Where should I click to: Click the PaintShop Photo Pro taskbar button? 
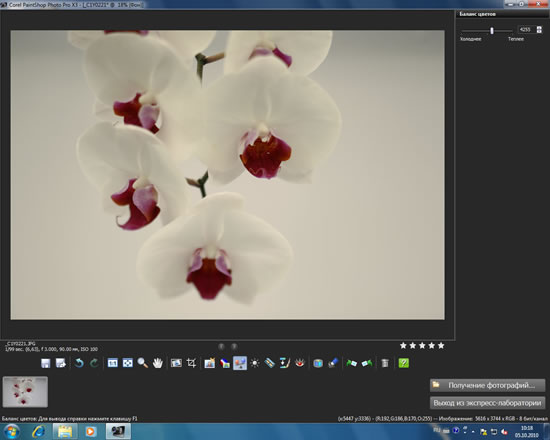(x=118, y=431)
